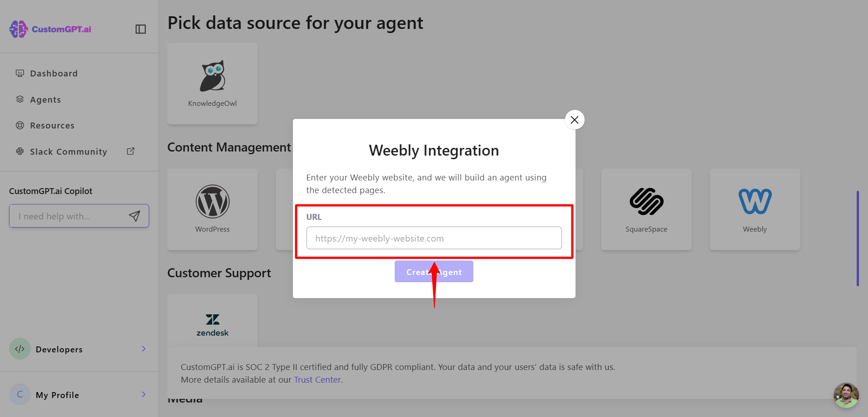Open the support chat avatar bubble
This screenshot has width=868, height=417.
pos(846,395)
